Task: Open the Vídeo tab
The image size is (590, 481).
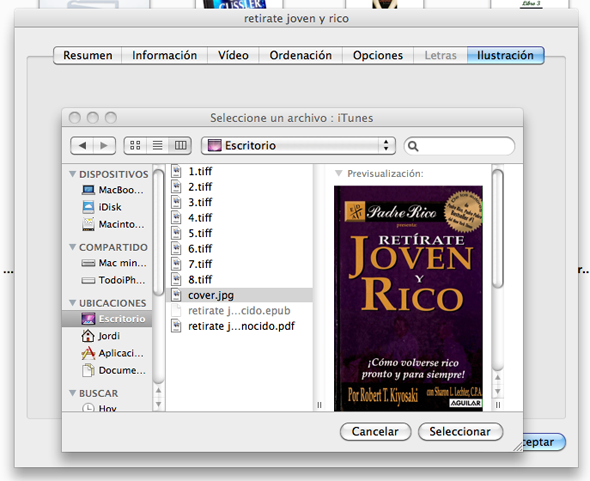Action: [x=233, y=55]
